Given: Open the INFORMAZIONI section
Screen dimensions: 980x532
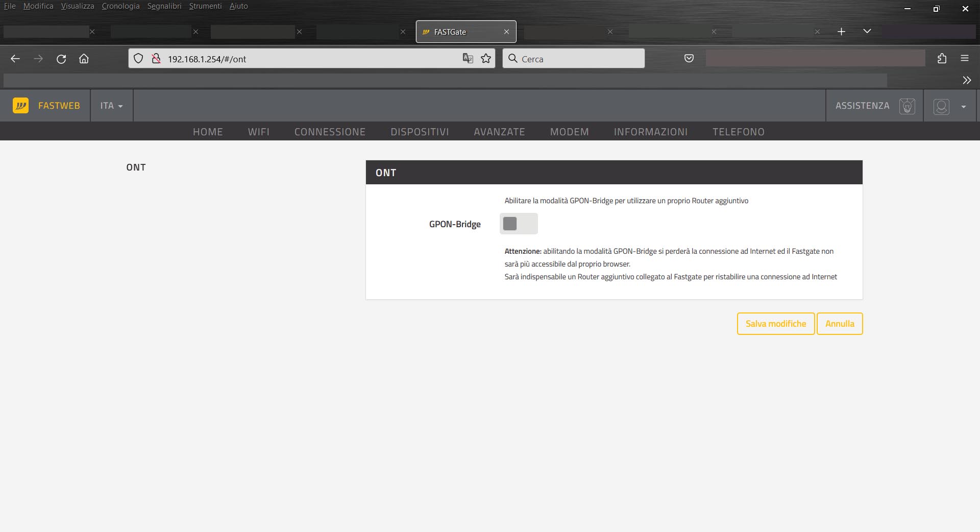Looking at the screenshot, I should (651, 132).
